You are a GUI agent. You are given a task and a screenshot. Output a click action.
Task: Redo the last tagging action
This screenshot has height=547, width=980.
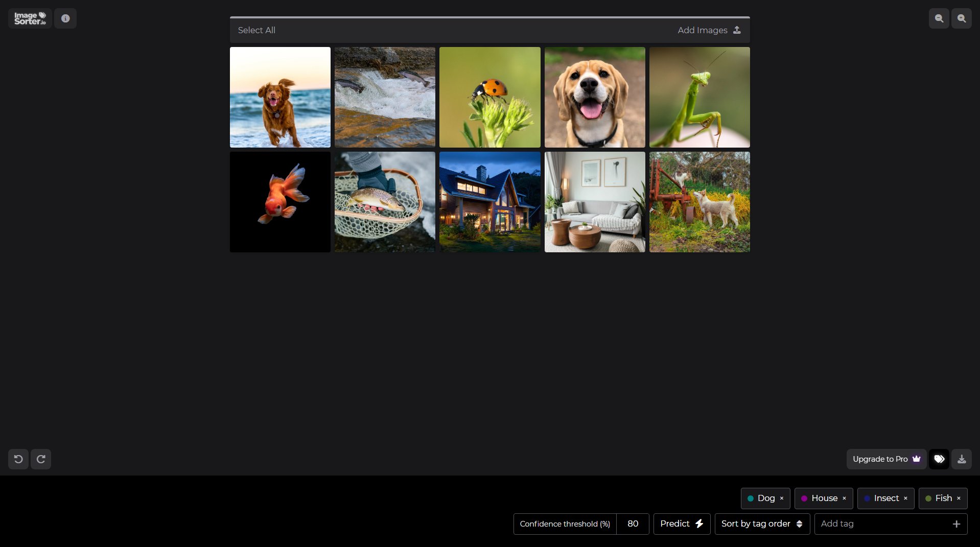click(41, 459)
